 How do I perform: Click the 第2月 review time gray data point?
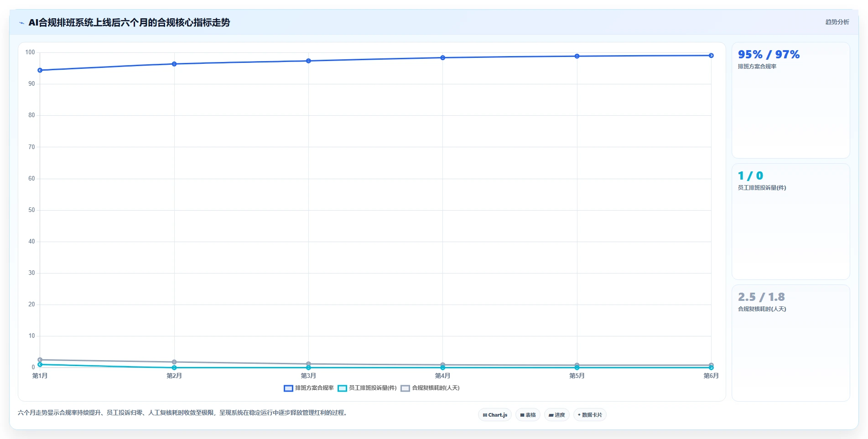174,362
